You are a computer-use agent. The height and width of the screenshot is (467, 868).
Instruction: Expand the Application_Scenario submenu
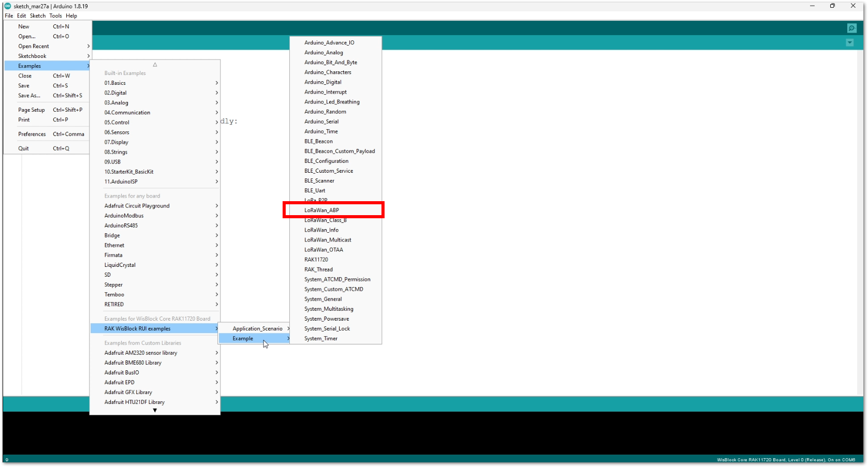(x=254, y=328)
